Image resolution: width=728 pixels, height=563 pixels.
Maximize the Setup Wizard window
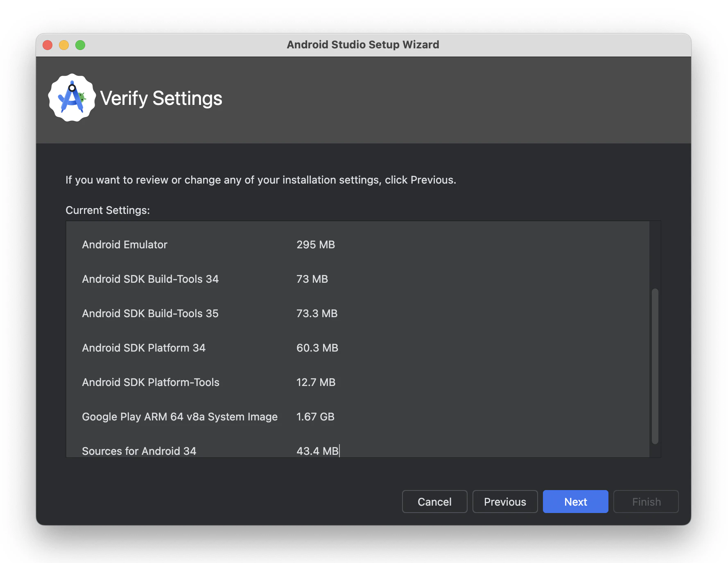tap(80, 45)
